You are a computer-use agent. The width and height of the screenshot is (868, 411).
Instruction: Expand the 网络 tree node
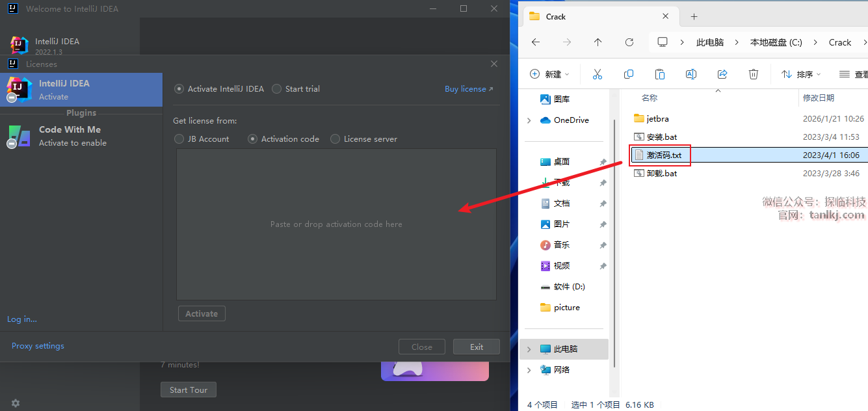coord(529,369)
